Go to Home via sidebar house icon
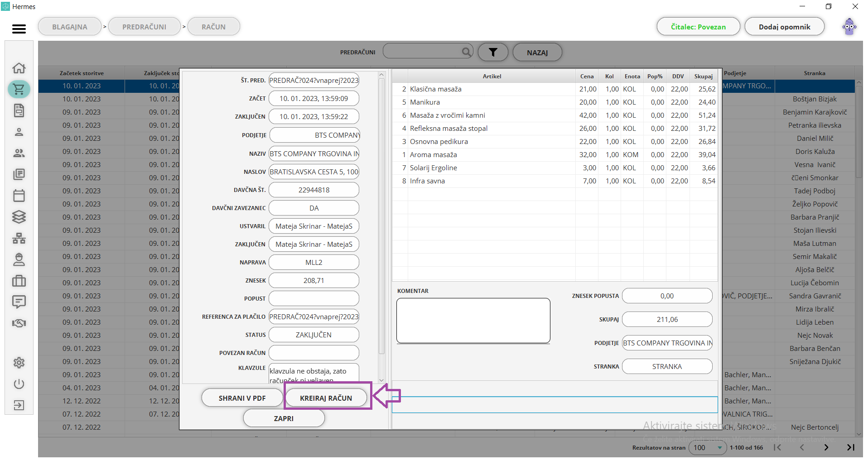This screenshot has height=465, width=868. pyautogui.click(x=19, y=68)
